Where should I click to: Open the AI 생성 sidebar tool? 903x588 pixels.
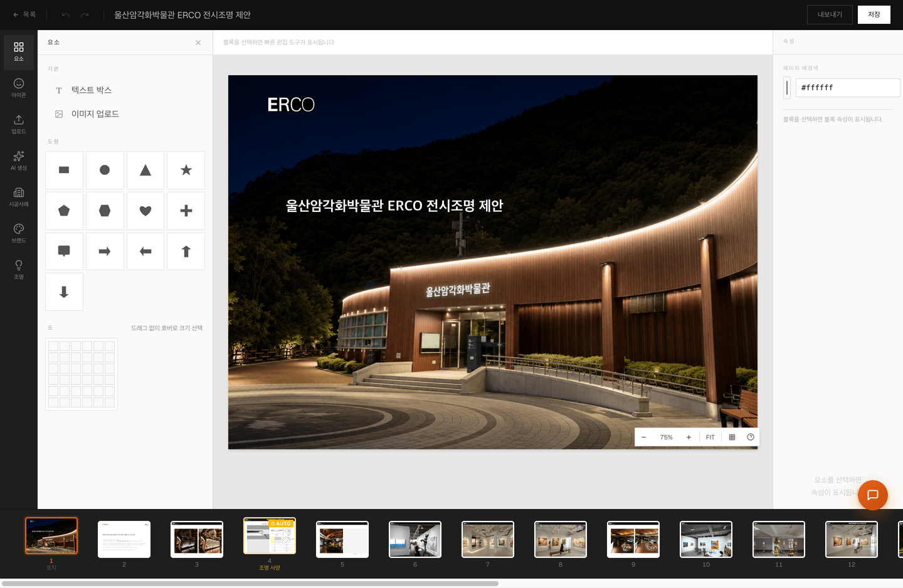click(19, 160)
